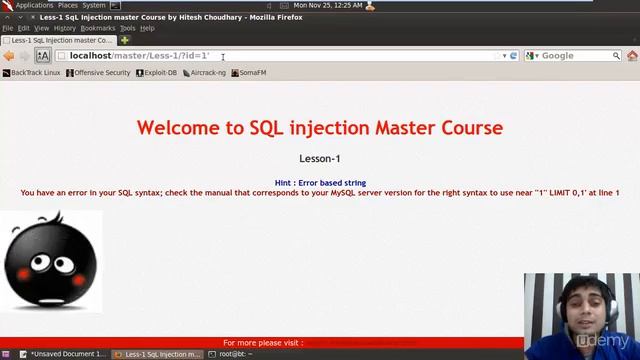Click the clock Mon Nov 25 12:25 AM
Image resolution: width=640 pixels, height=360 pixels.
click(328, 5)
